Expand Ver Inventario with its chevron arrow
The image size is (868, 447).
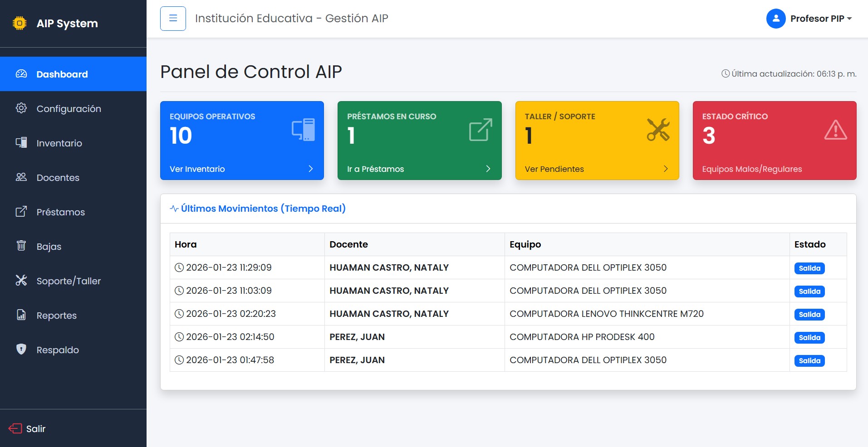310,169
